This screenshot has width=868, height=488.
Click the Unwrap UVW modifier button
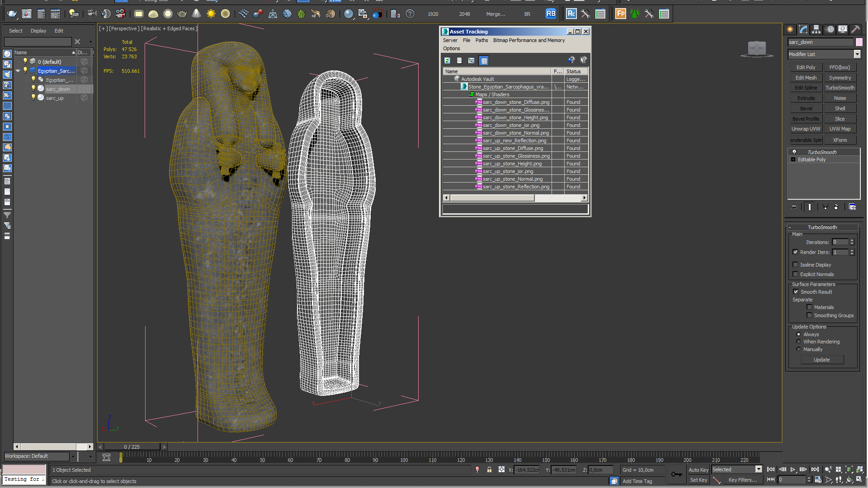click(806, 129)
